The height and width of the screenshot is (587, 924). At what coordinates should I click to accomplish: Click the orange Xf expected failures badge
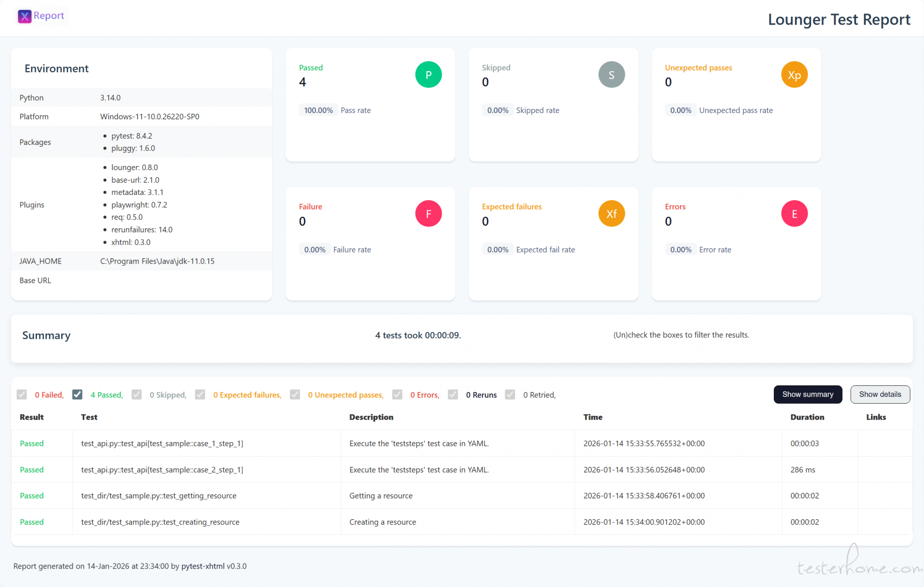(611, 214)
